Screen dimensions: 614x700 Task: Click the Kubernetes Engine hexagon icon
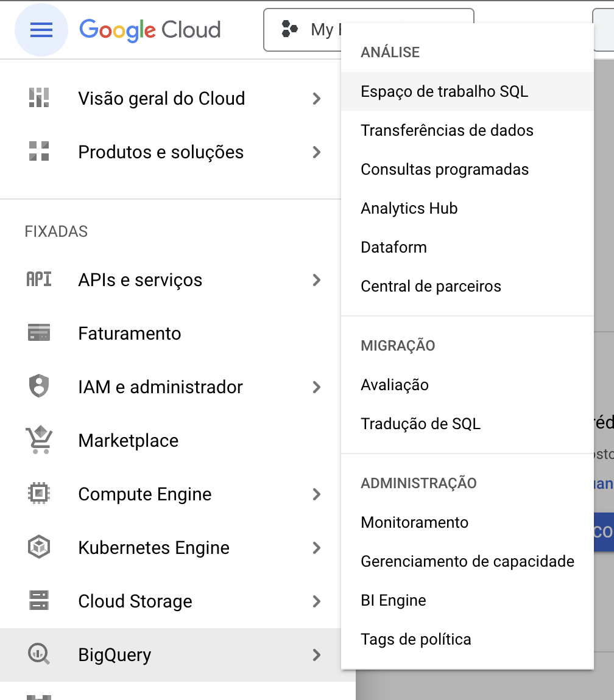click(39, 547)
